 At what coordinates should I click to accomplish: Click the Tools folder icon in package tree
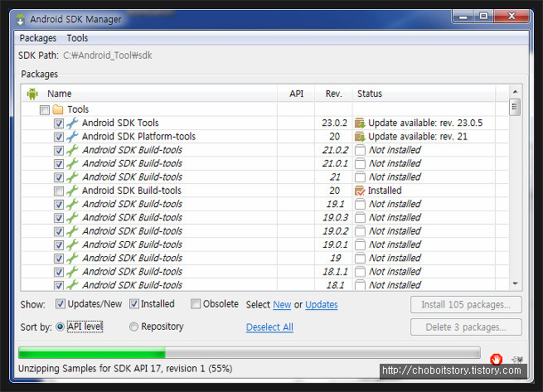58,109
